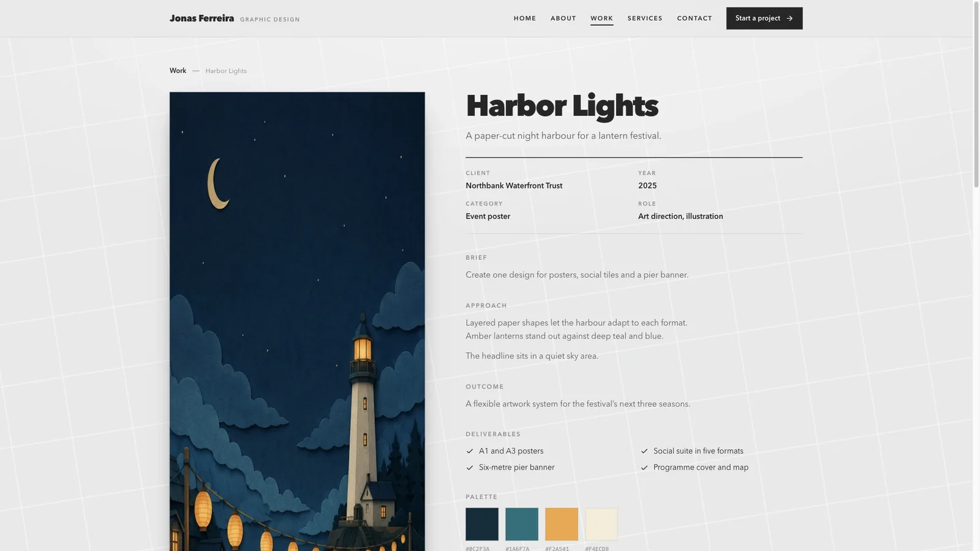Image resolution: width=980 pixels, height=551 pixels.
Task: Click the client name Northbank Waterfront Trust
Action: pos(514,186)
